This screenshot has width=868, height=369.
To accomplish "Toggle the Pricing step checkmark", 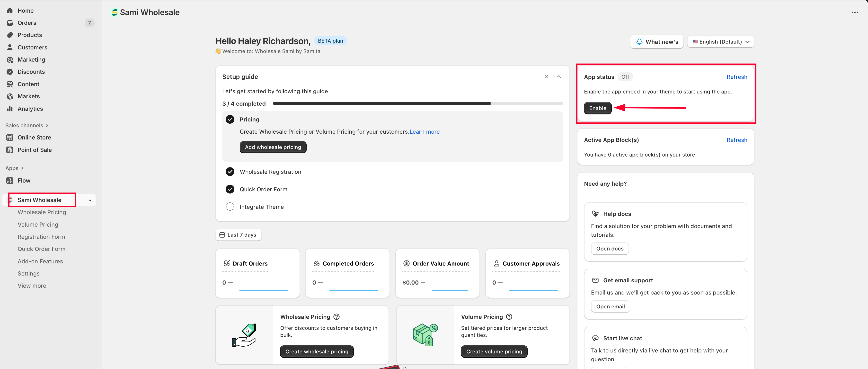I will [230, 120].
